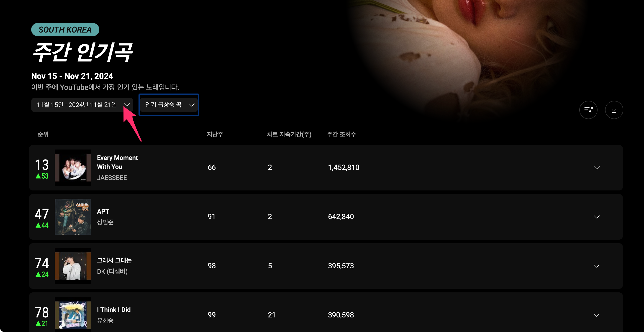Open the 그래서 그대는 album thumbnail
Viewport: 644px width, 332px height.
73,266
